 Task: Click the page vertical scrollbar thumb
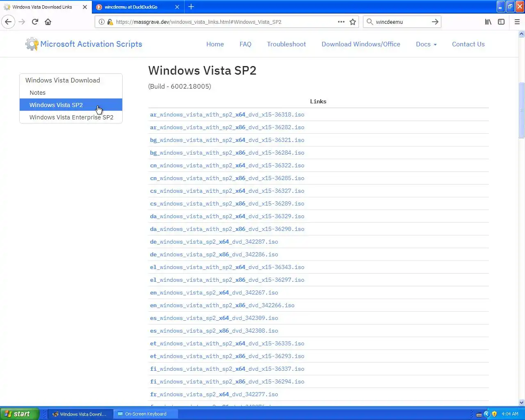(522, 110)
